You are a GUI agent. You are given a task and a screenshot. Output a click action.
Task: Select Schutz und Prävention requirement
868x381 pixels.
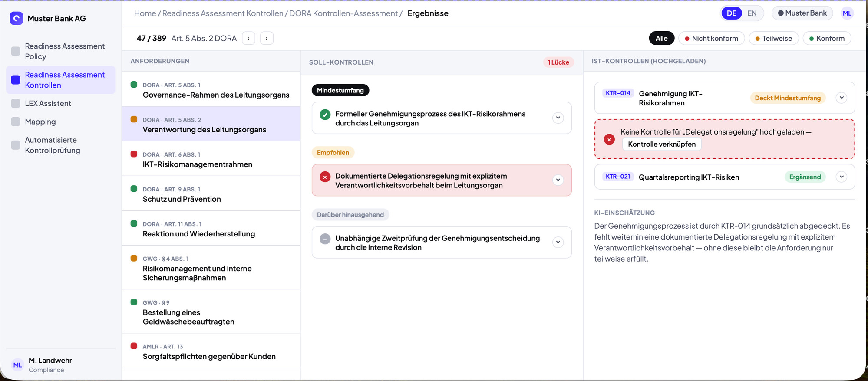211,193
